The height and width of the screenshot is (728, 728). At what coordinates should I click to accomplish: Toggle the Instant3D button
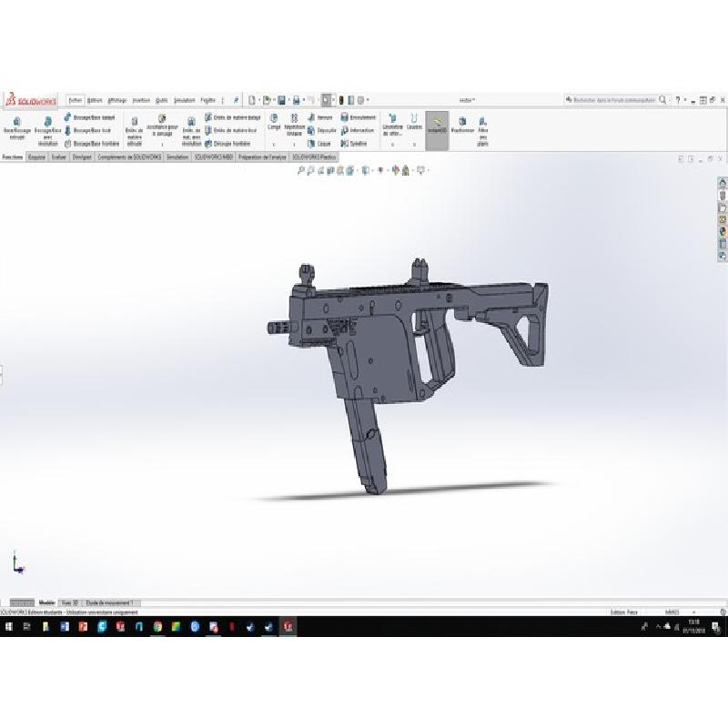click(x=437, y=124)
